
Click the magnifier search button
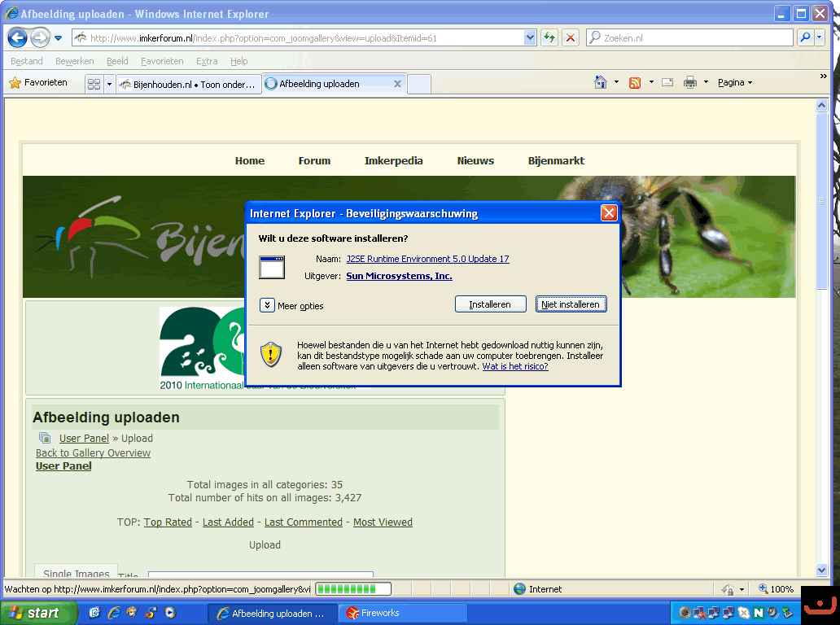pyautogui.click(x=805, y=37)
